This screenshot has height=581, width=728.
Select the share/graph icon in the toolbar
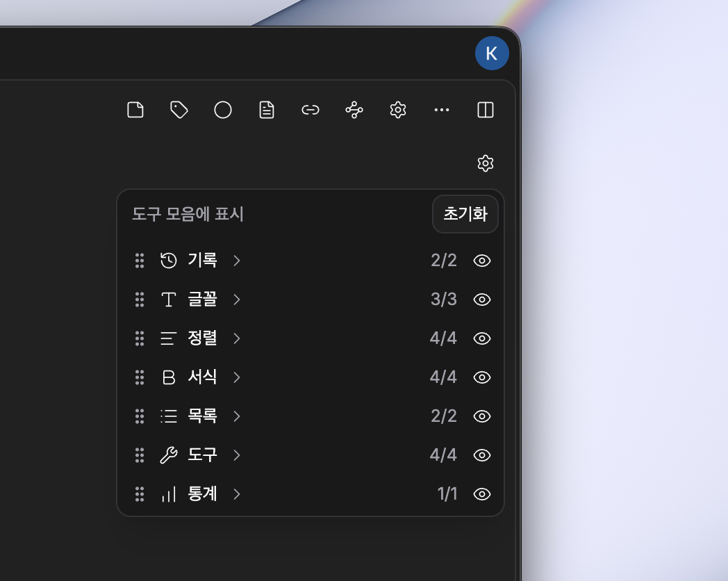(354, 110)
